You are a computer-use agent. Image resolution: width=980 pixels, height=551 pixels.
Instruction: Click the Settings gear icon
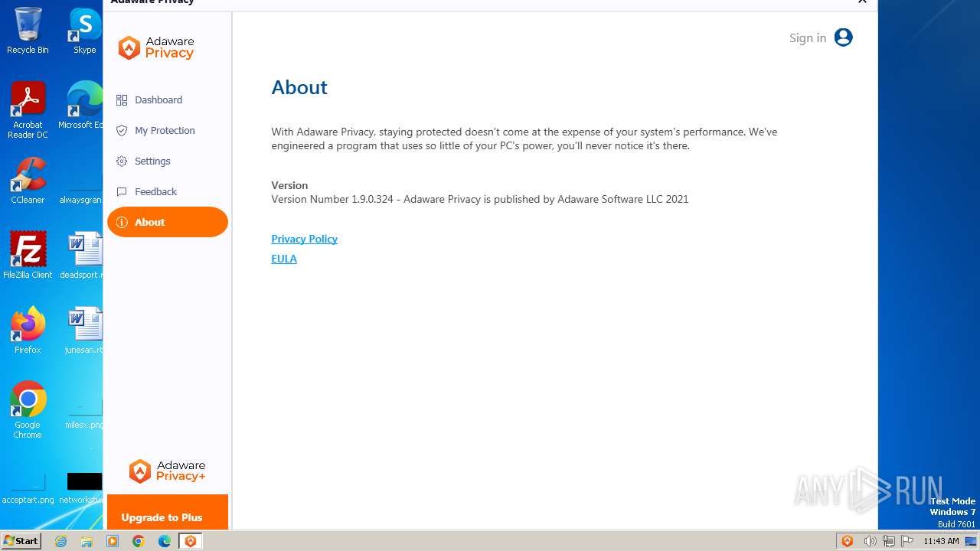point(122,161)
